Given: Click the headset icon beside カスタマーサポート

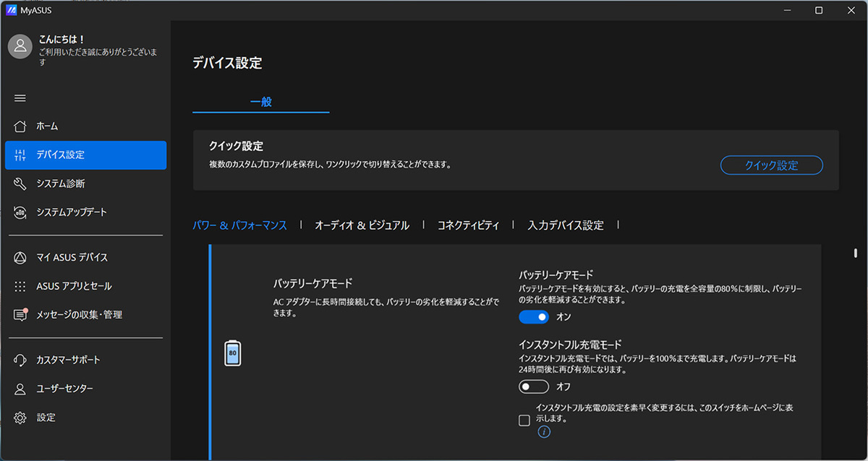Looking at the screenshot, I should 20,360.
